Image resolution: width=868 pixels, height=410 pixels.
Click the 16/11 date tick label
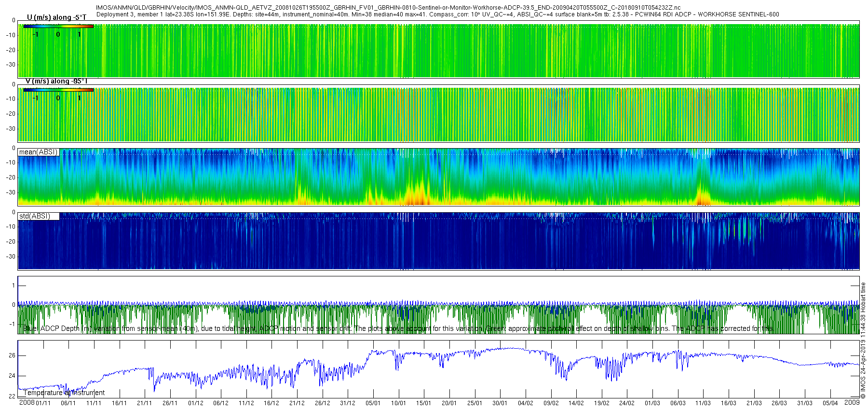click(119, 403)
